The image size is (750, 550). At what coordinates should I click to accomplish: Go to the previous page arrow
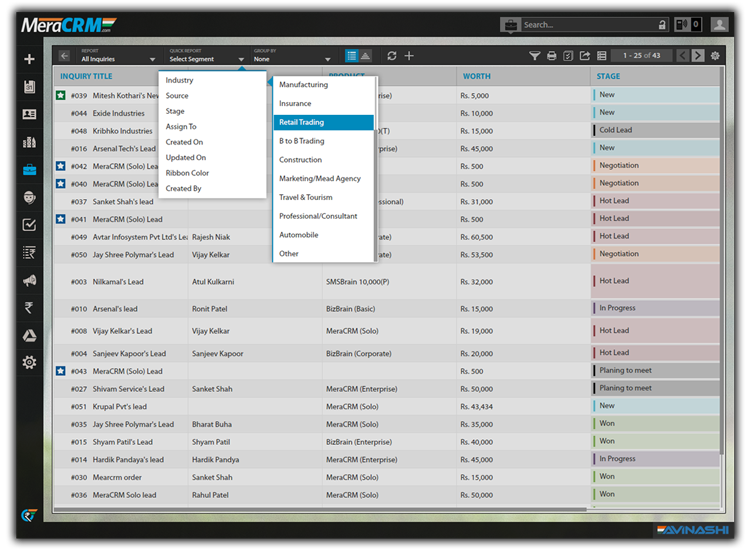click(683, 56)
